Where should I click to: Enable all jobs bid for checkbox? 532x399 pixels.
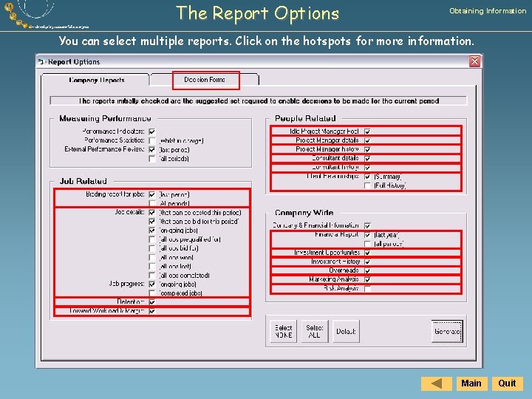point(152,248)
